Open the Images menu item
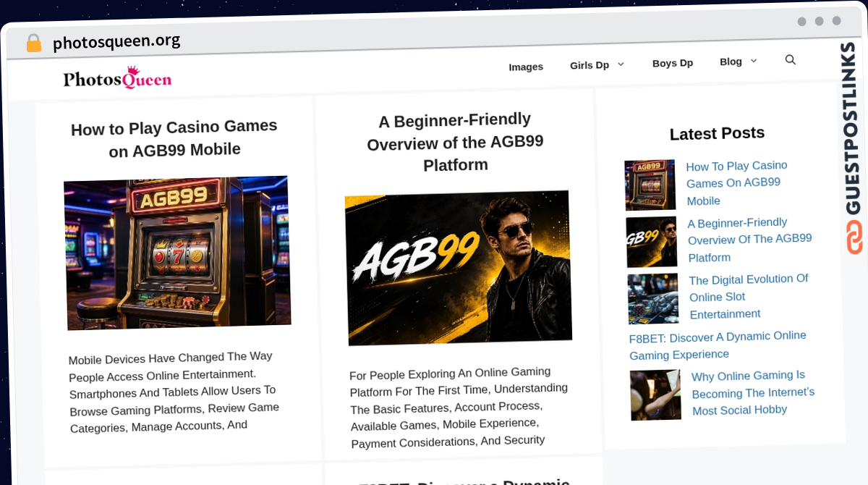This screenshot has width=868, height=485. [526, 67]
